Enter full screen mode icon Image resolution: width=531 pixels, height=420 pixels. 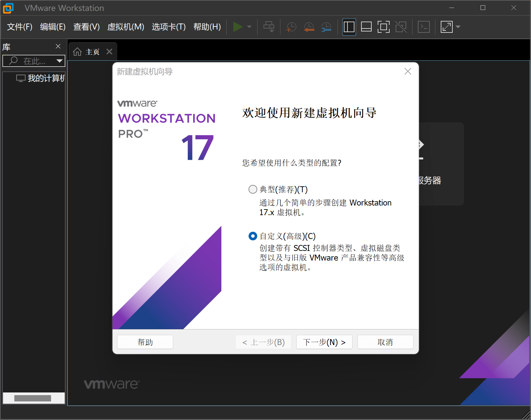tap(383, 27)
